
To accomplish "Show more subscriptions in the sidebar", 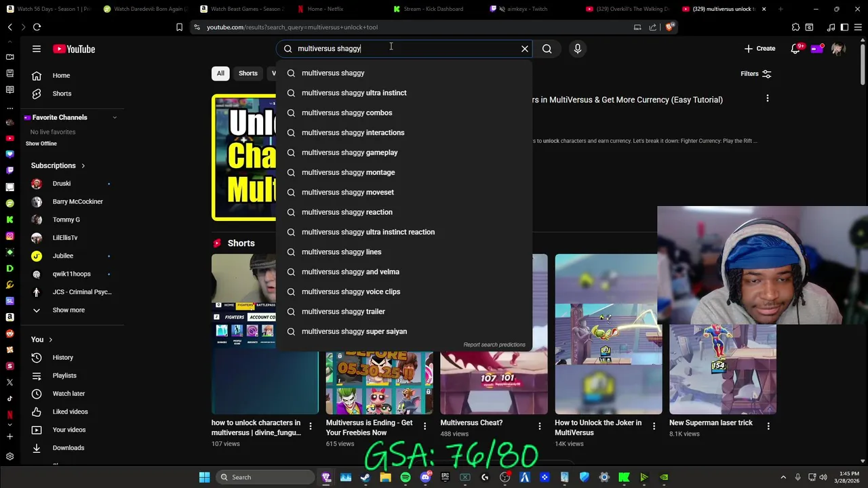I will pos(68,310).
